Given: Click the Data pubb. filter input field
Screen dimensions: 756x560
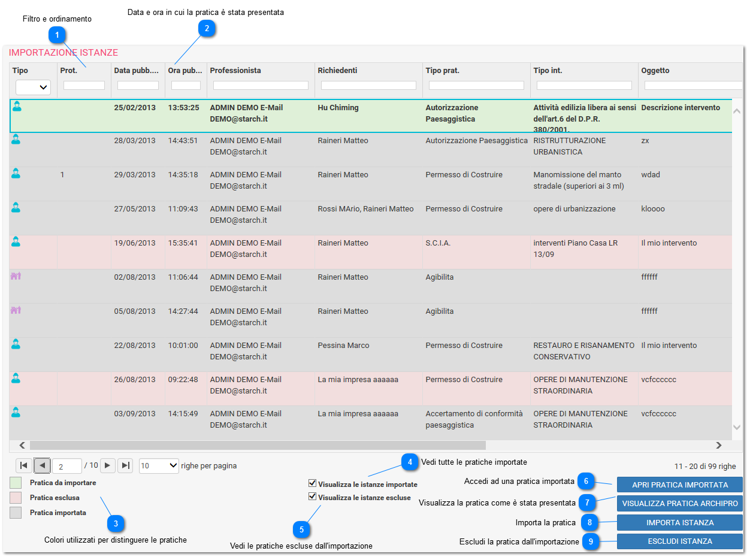Looking at the screenshot, I should click(x=138, y=86).
